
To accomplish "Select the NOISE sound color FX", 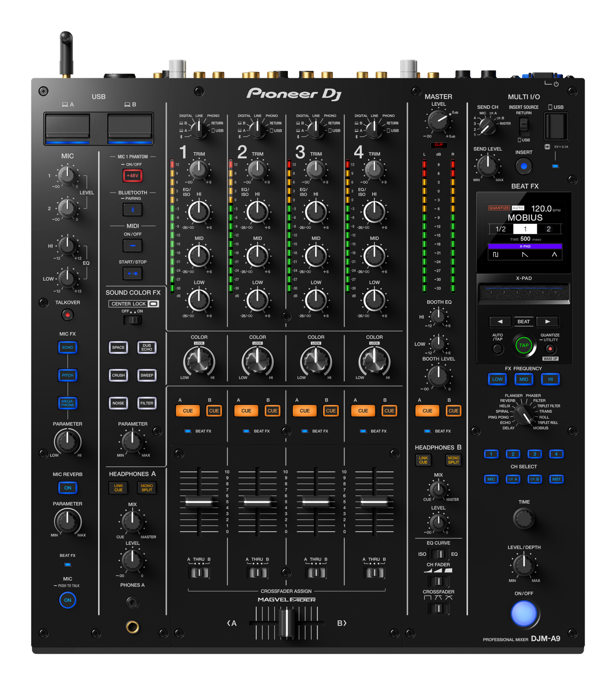I will [118, 403].
